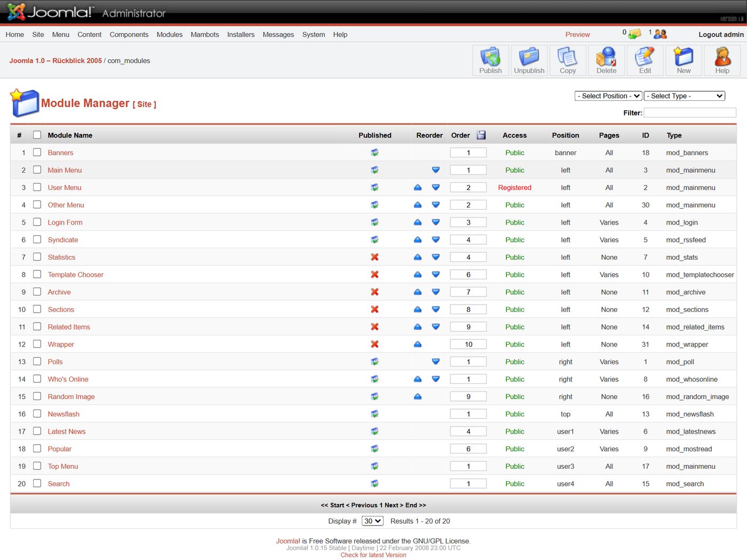
Task: Move Login Form down with arrow
Action: point(436,222)
